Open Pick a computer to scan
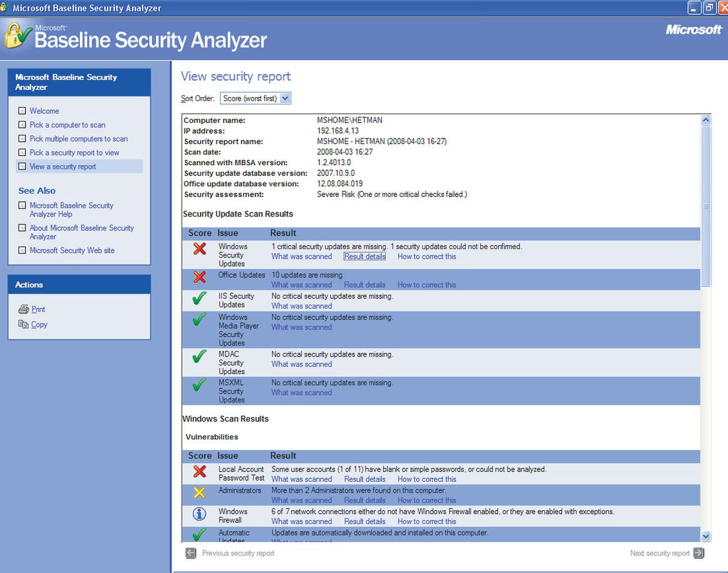The height and width of the screenshot is (573, 728). click(x=67, y=125)
